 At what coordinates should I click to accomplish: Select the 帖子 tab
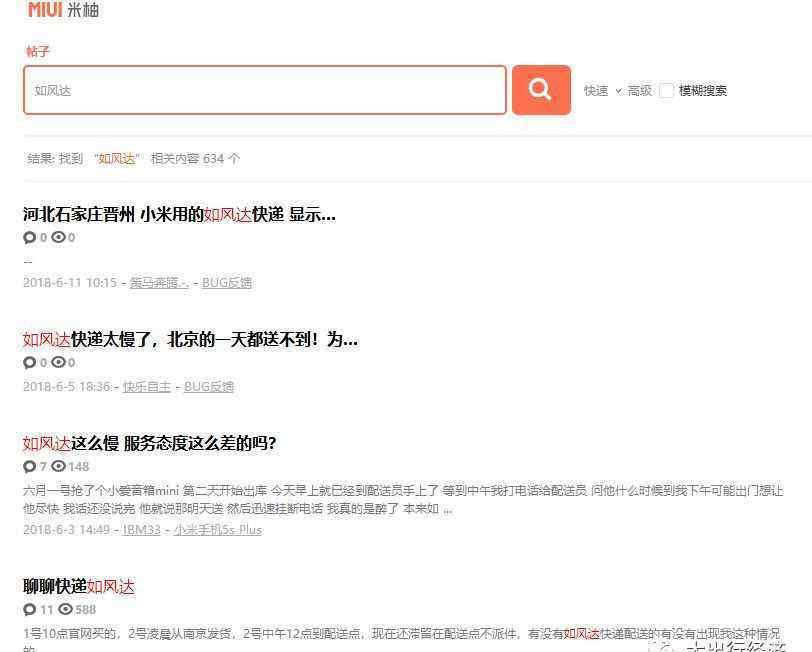(37, 51)
